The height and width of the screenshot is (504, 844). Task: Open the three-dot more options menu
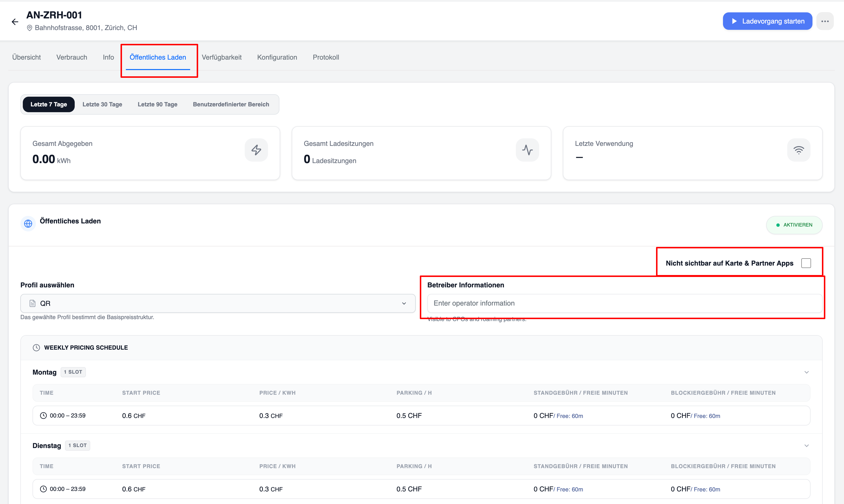[x=825, y=21]
